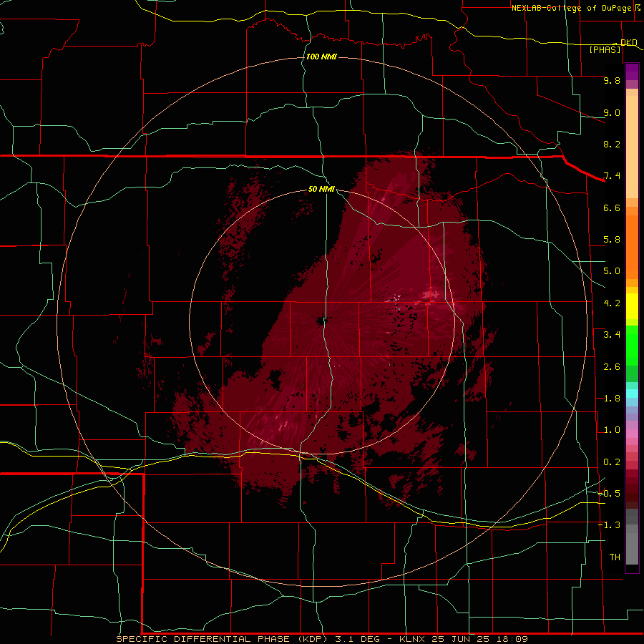Screen dimensions: 644x644
Task: Pick the bright green swatch in the legend
Action: 632,346
